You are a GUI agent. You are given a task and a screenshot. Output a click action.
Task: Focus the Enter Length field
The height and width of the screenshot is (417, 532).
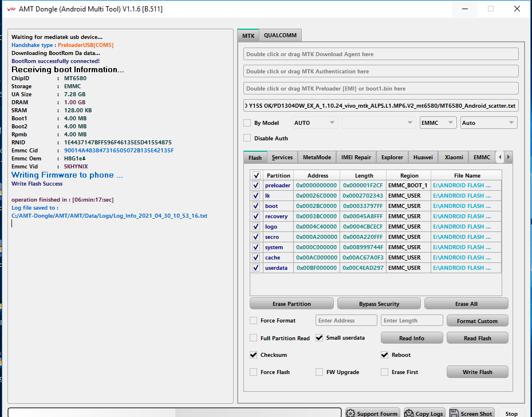point(412,321)
